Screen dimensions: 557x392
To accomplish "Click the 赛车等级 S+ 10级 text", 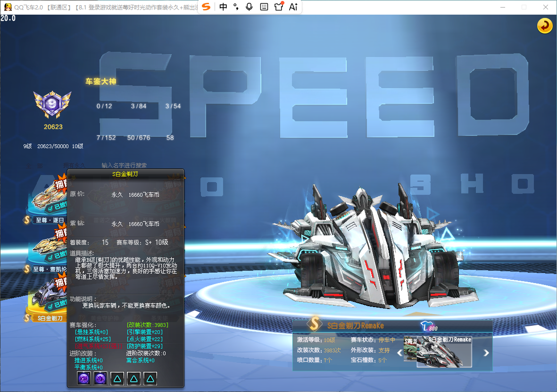I will click(142, 242).
